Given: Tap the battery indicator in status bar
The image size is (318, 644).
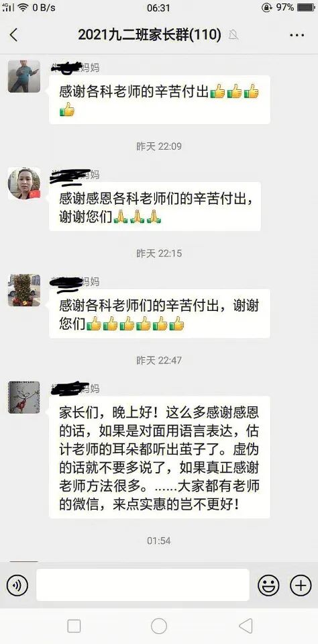Looking at the screenshot, I should tap(306, 7).
